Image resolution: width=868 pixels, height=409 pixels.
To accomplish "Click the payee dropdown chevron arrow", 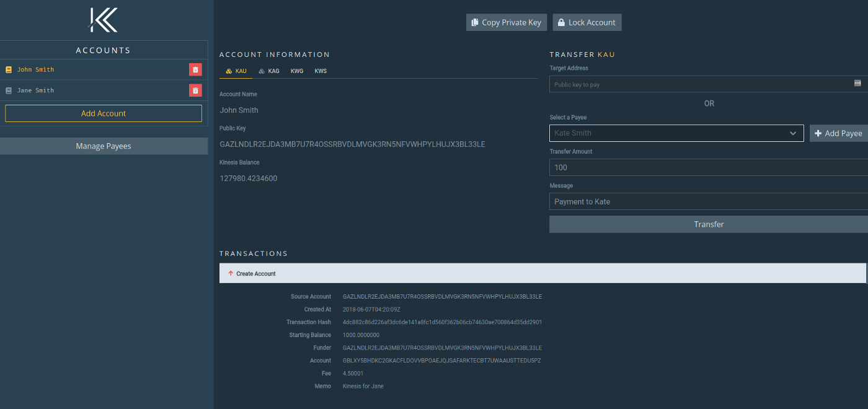I will (x=793, y=133).
